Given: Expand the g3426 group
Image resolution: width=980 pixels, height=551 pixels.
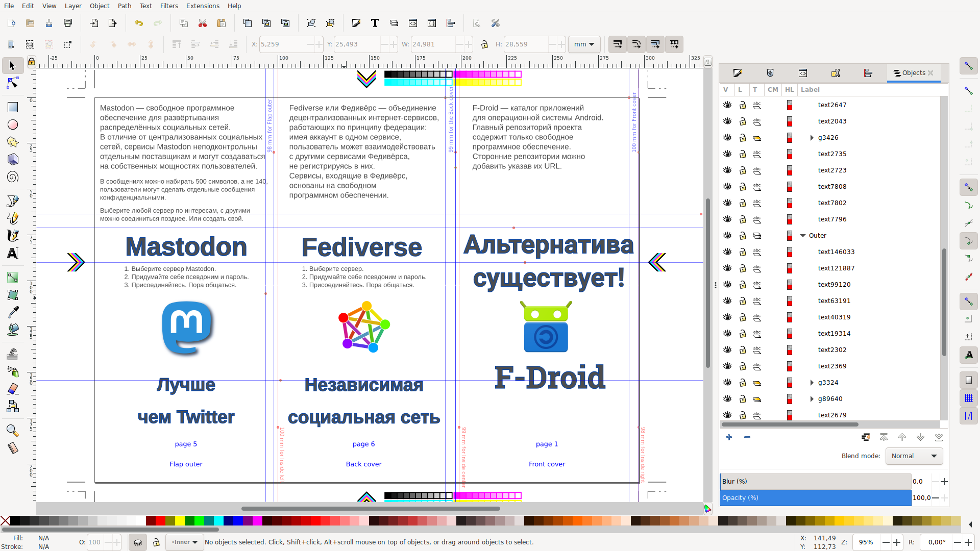Looking at the screenshot, I should [x=812, y=137].
